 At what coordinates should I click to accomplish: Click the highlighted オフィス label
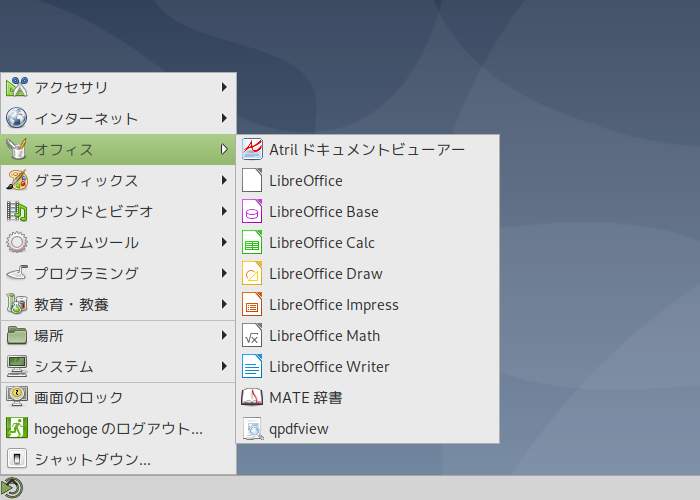coord(64,149)
